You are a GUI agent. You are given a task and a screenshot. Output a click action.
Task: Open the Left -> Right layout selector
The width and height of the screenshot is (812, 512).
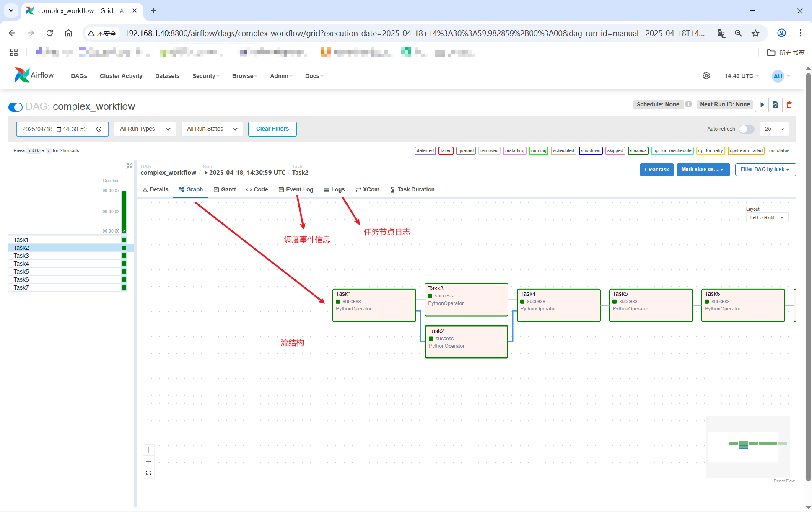pos(767,218)
